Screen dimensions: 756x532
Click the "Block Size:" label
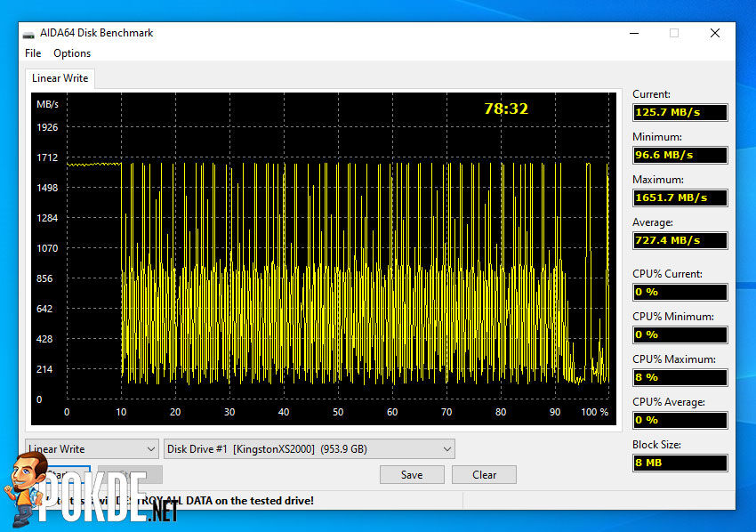point(656,444)
